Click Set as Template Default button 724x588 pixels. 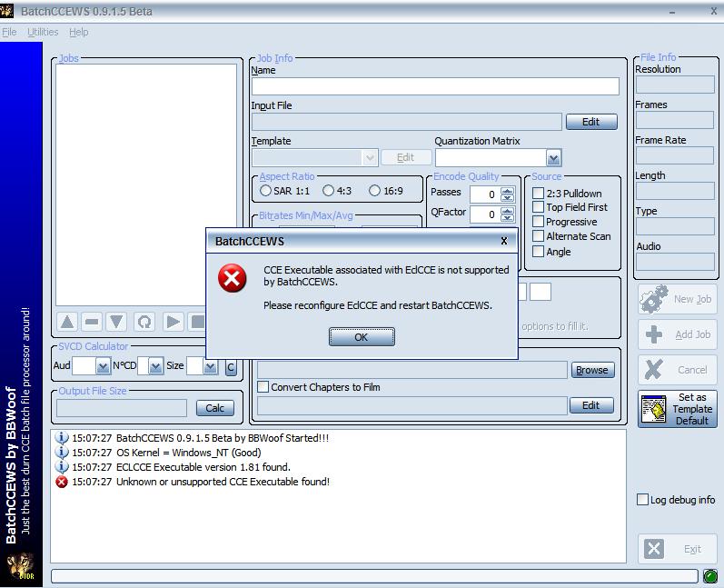[x=678, y=409]
